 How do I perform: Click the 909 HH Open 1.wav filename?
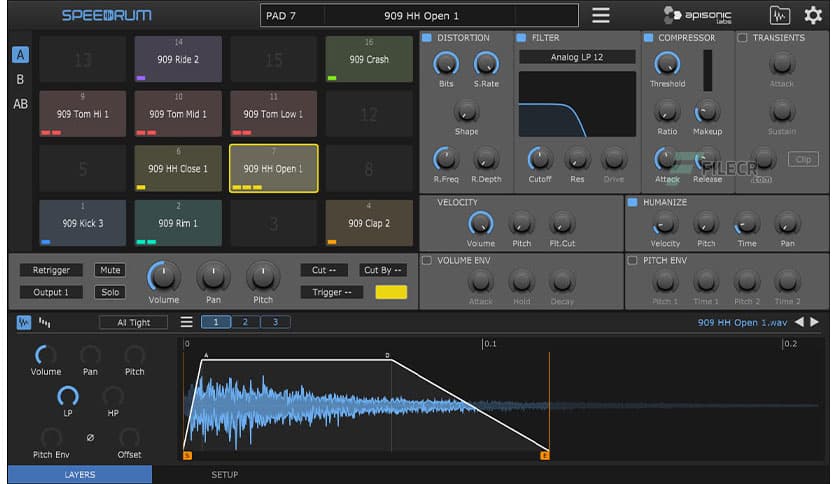click(742, 322)
